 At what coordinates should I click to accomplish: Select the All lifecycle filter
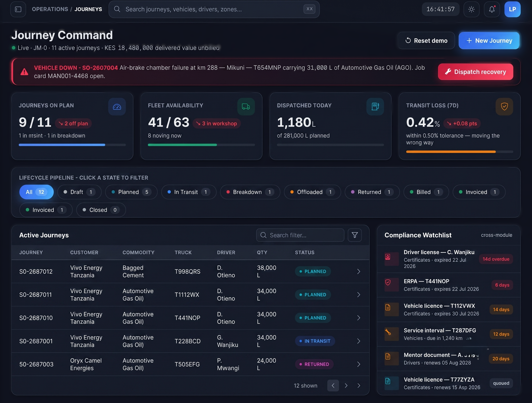point(36,192)
